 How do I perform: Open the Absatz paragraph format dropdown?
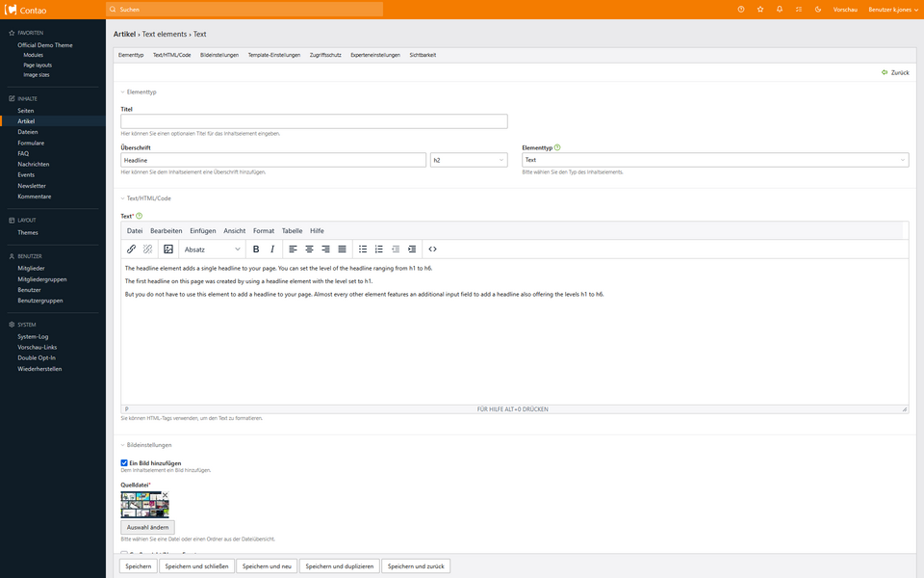[x=212, y=249]
